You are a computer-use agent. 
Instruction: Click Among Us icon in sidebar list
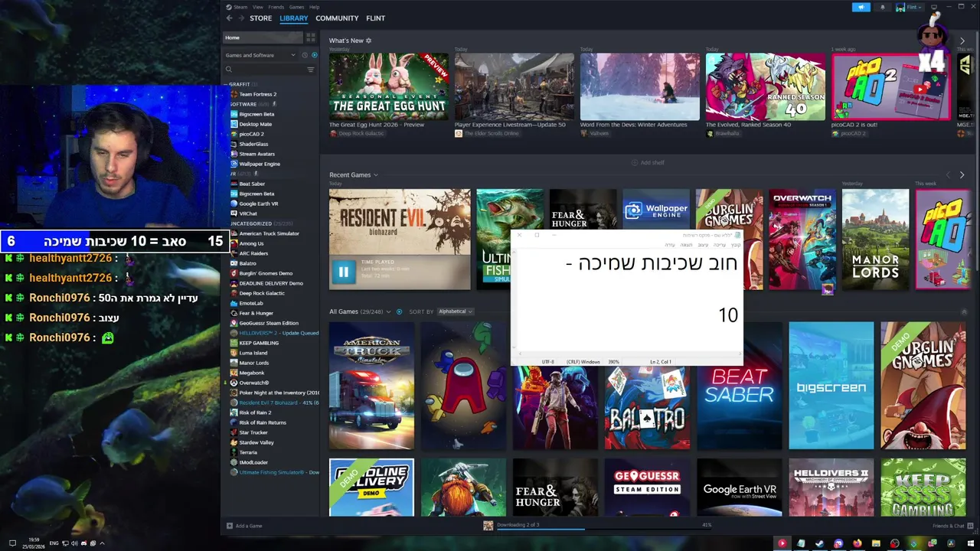pyautogui.click(x=234, y=243)
